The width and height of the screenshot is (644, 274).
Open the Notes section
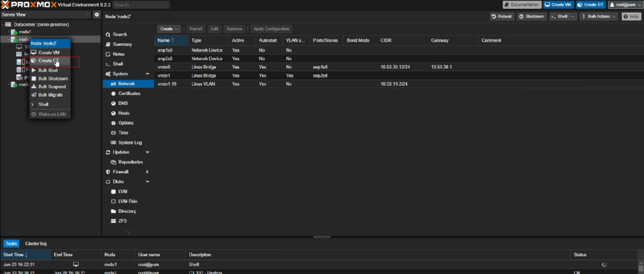(118, 54)
